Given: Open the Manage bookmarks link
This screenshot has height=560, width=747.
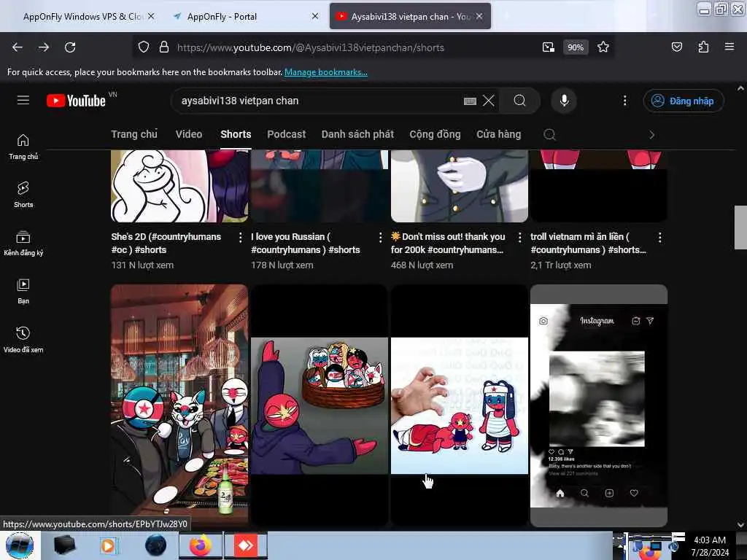Looking at the screenshot, I should click(x=326, y=72).
